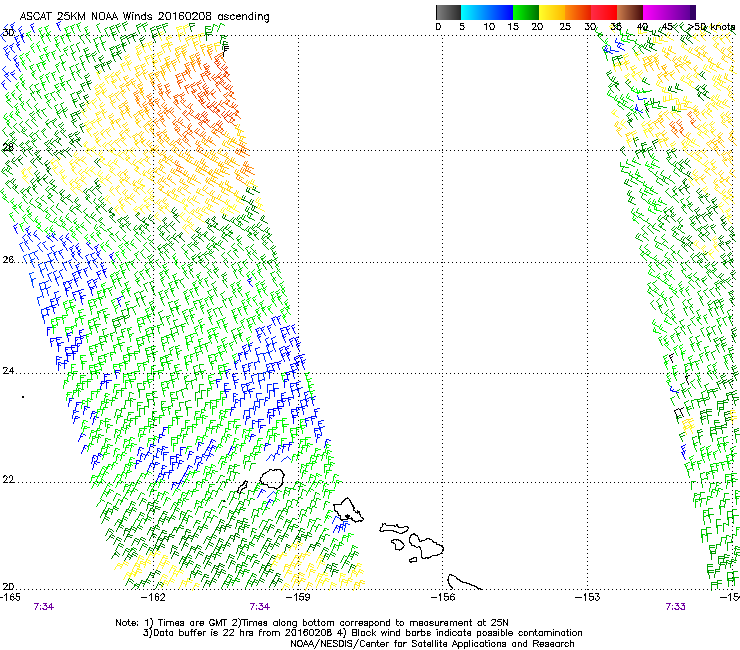
Task: Click the note line 'Times are GMT'
Action: (312, 623)
